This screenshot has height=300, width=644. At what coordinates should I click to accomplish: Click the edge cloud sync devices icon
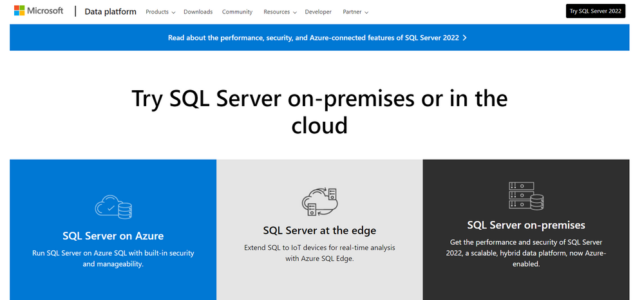coord(319,202)
